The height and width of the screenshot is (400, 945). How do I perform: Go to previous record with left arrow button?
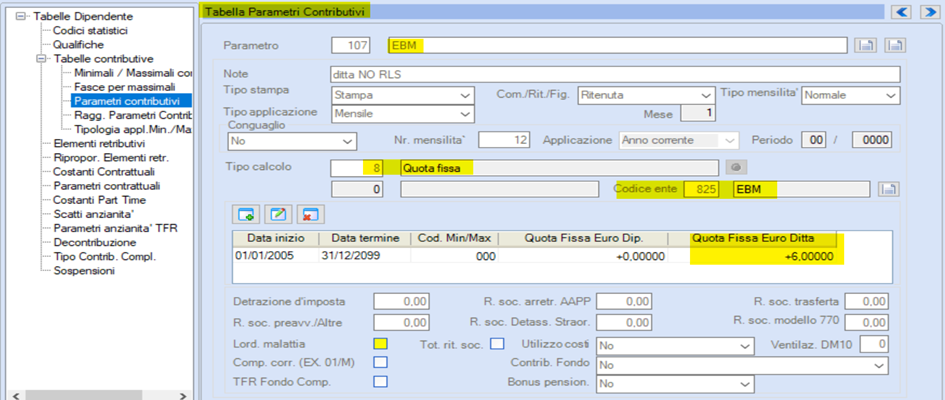coord(902,11)
